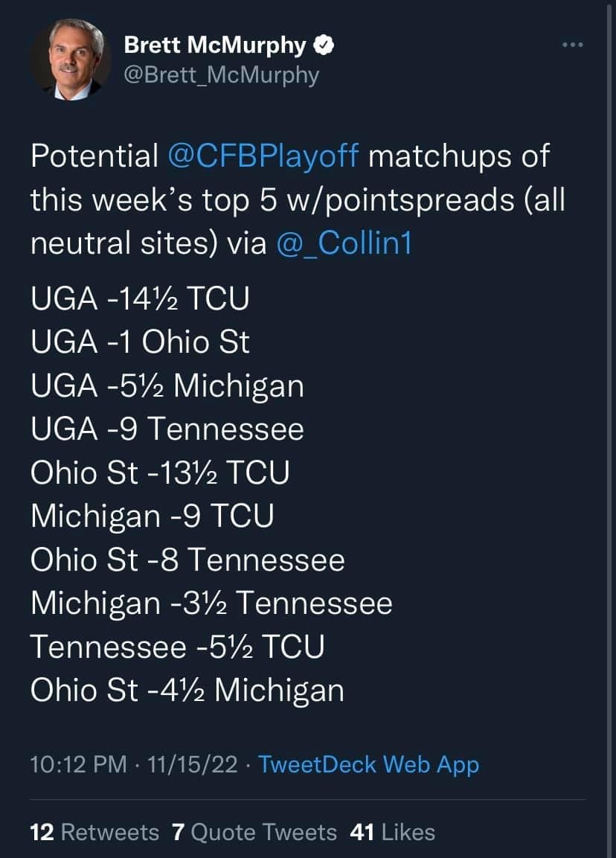Viewport: 616px width, 858px height.
Task: Follow the @CFBPlayoff mention link
Action: 263,156
